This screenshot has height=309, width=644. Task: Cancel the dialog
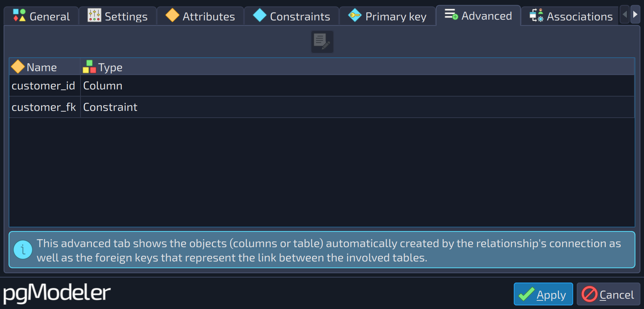pos(608,294)
